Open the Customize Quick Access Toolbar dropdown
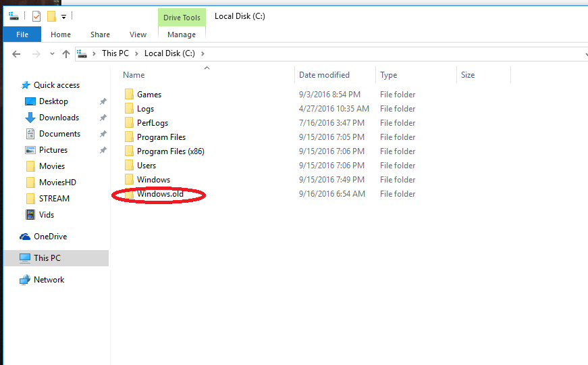588x365 pixels. [63, 16]
